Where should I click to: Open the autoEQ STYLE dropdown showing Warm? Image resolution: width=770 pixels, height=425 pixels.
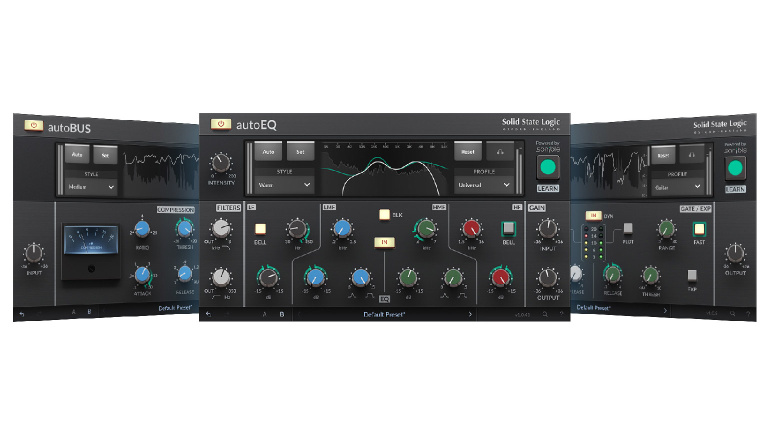[x=286, y=185]
